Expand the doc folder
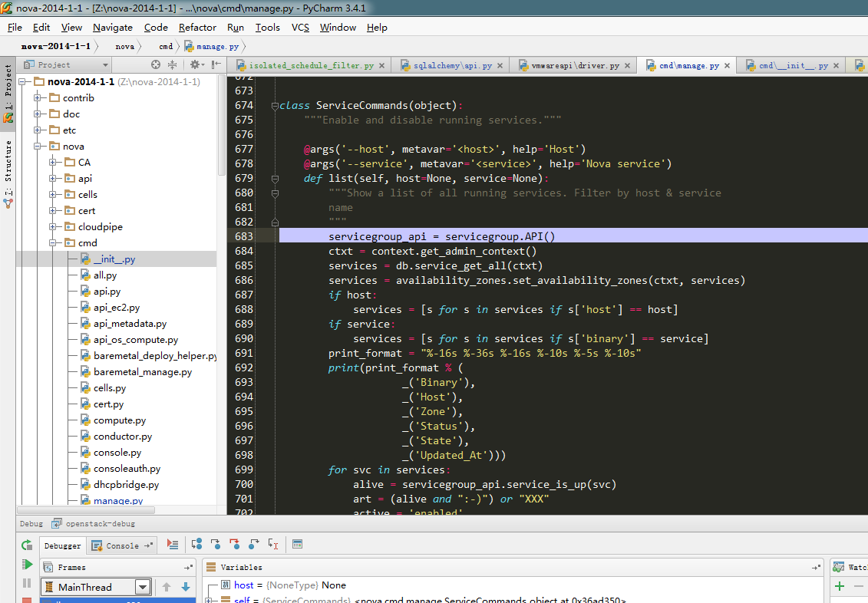Image resolution: width=868 pixels, height=603 pixels. pos(38,114)
